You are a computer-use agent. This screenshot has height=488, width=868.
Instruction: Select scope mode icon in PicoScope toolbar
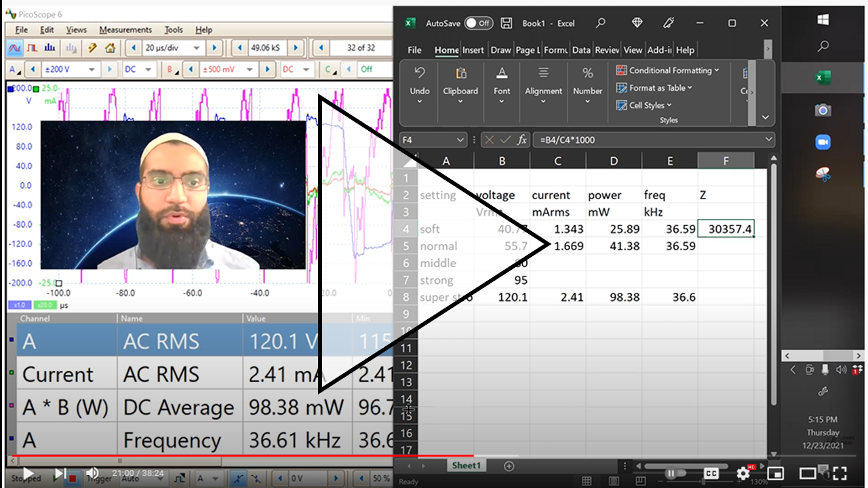[14, 48]
